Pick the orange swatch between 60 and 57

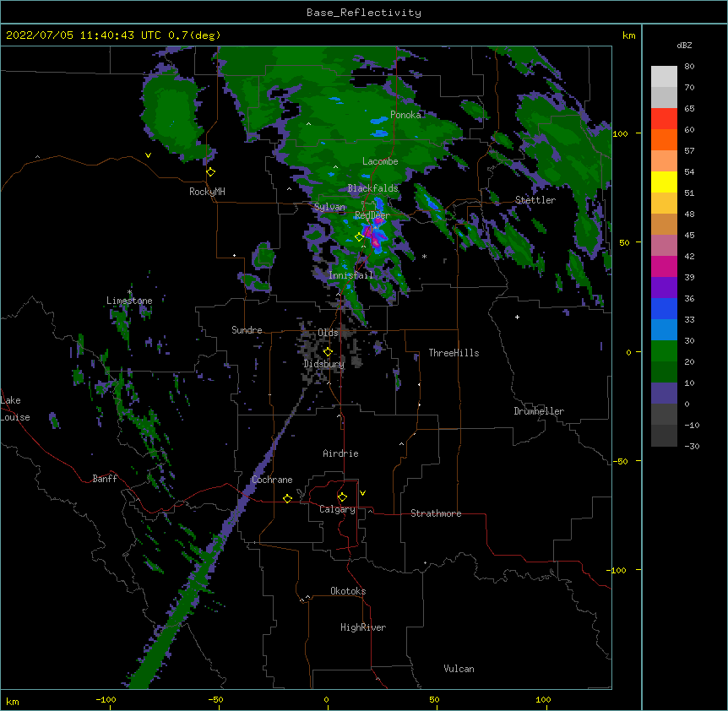click(x=664, y=140)
